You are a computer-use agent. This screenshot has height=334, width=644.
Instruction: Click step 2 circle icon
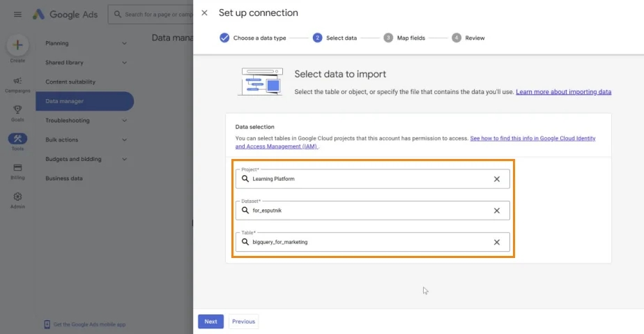coord(317,38)
